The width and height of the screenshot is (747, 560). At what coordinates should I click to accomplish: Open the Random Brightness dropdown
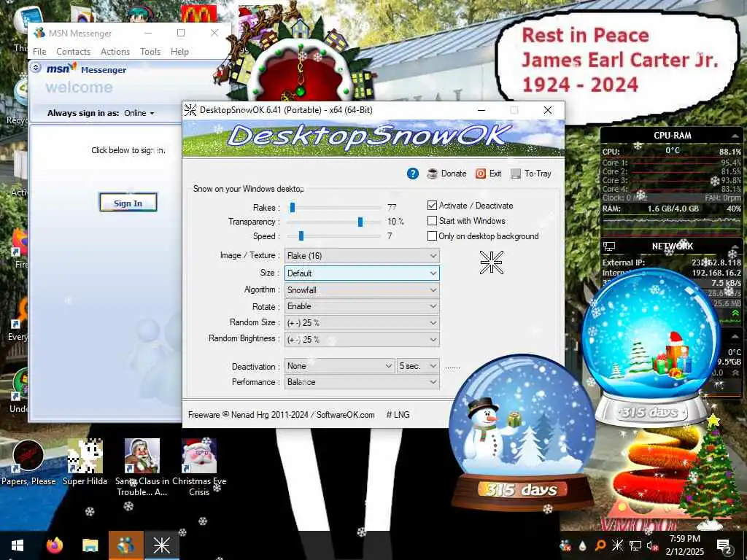(362, 339)
